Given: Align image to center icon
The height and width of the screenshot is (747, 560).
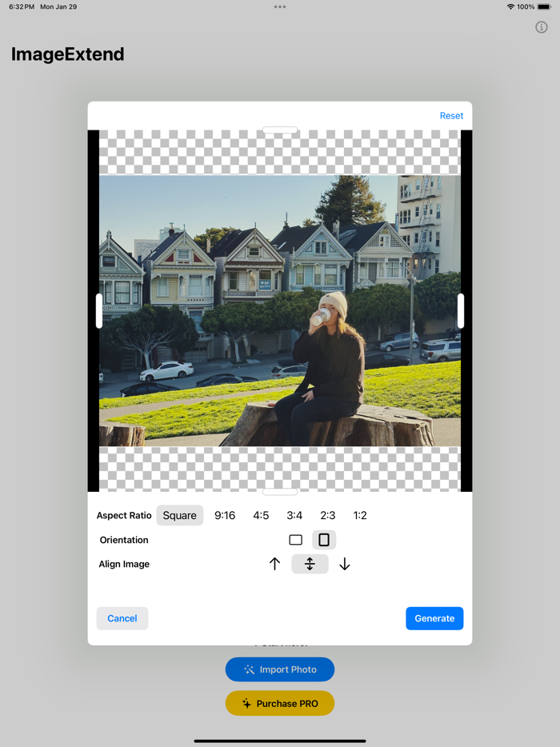Looking at the screenshot, I should click(x=310, y=564).
